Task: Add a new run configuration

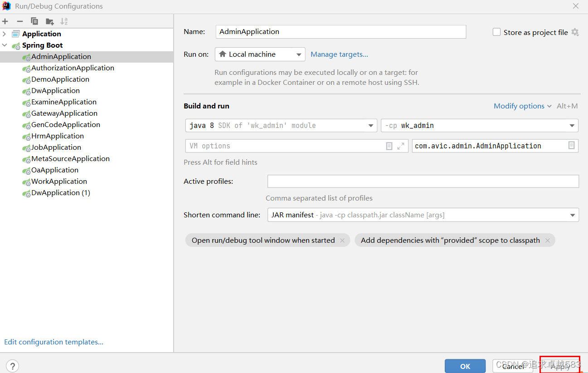Action: coord(5,21)
